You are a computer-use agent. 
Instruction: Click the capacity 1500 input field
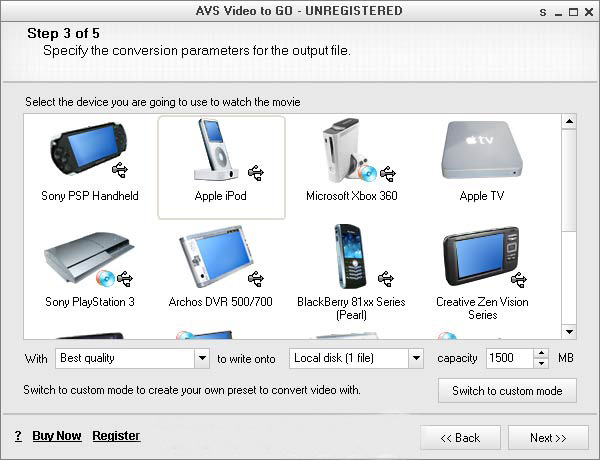[509, 359]
